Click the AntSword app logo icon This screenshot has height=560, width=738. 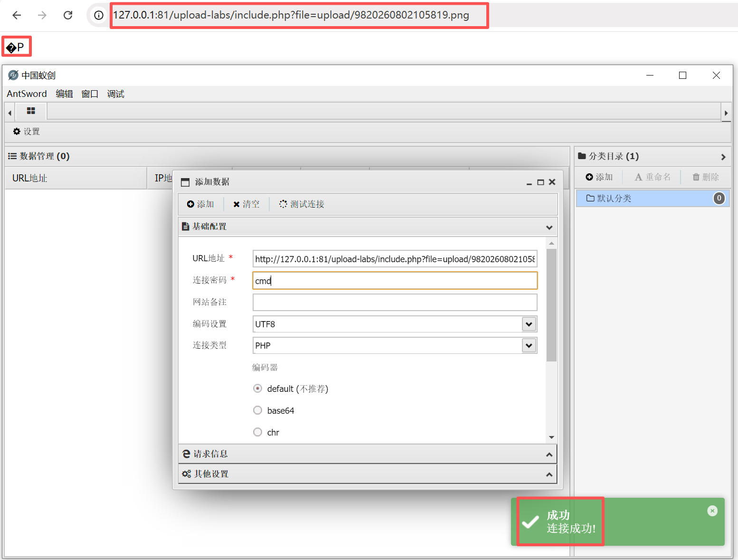[x=13, y=75]
